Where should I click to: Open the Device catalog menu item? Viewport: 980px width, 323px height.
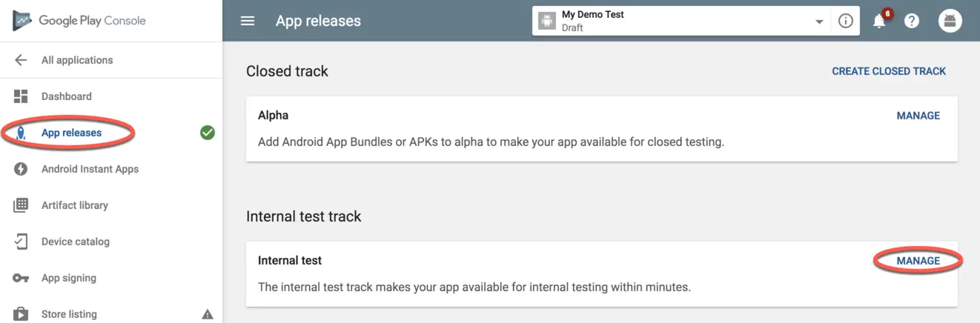tap(75, 242)
